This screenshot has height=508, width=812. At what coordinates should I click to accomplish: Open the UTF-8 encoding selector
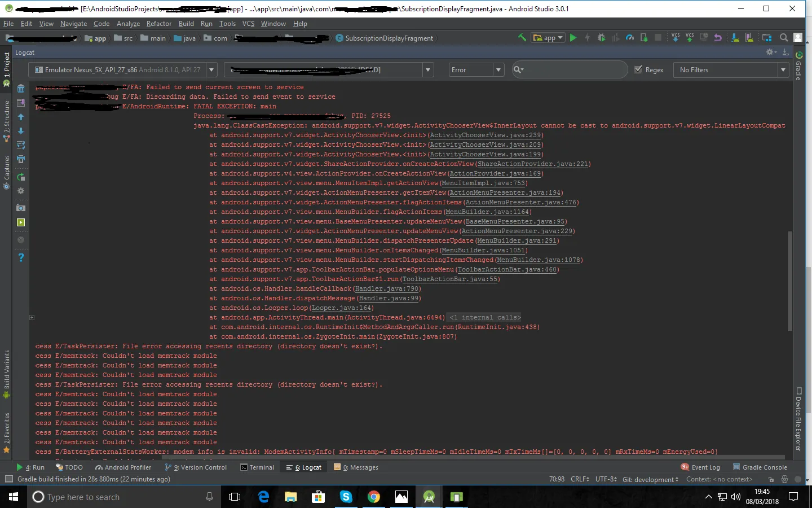tap(606, 479)
